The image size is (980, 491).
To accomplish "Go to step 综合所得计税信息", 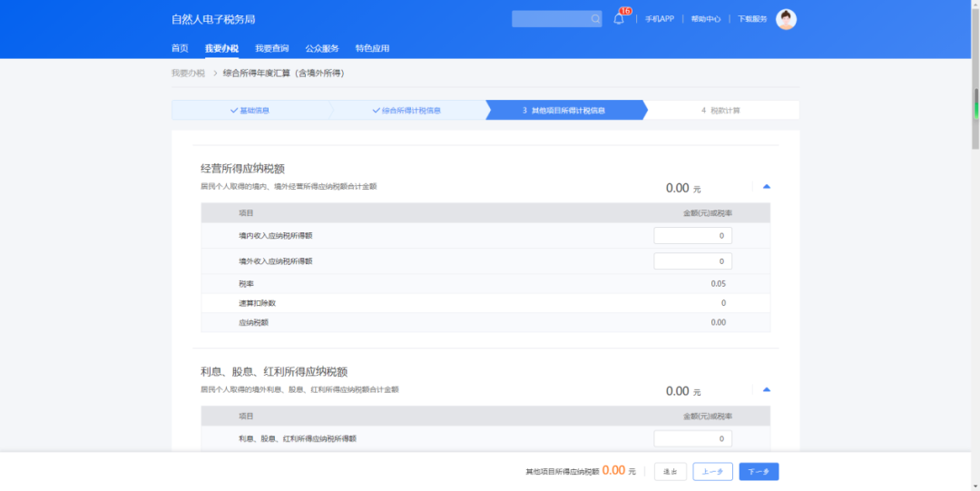I will [x=407, y=110].
